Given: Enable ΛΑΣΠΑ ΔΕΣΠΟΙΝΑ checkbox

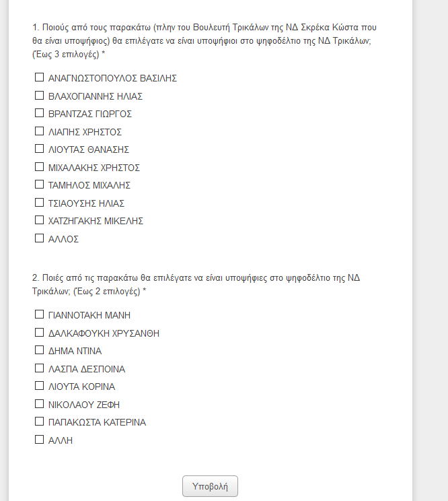Looking at the screenshot, I should coord(39,369).
